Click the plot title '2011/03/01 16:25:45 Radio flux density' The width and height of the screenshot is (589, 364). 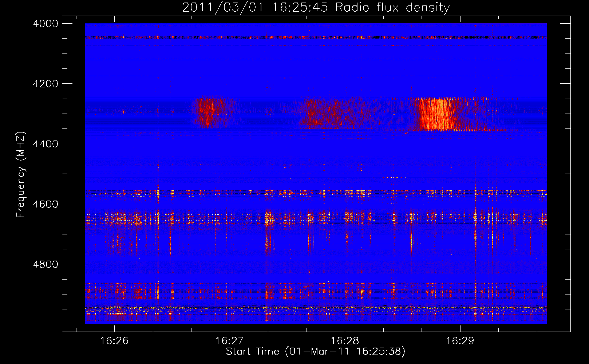click(316, 8)
